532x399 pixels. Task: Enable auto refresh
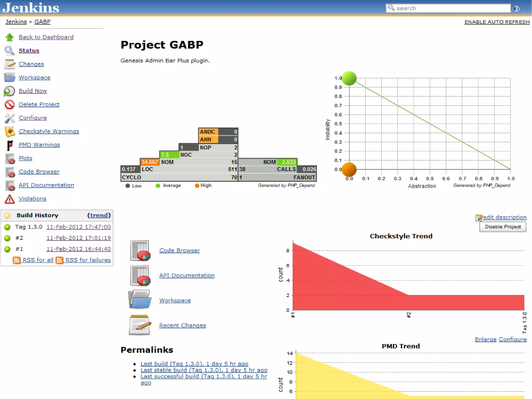pyautogui.click(x=497, y=22)
